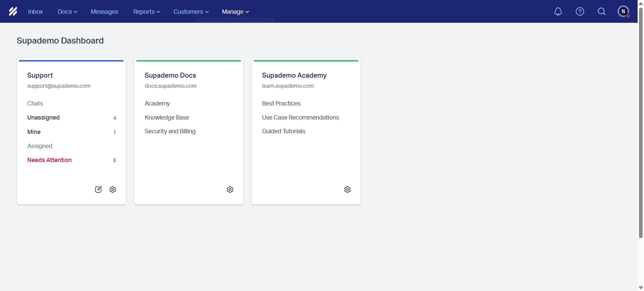Open settings gear on Supademo Academy card

pos(347,190)
